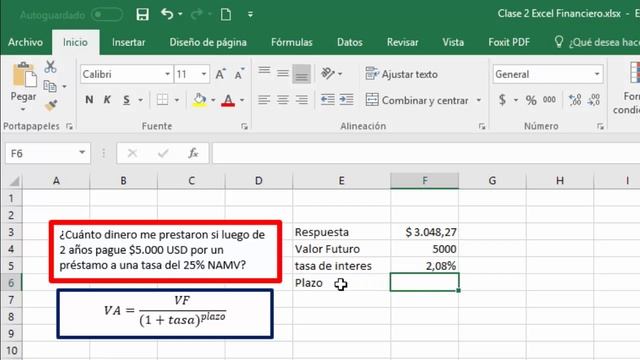Screen dimensions: 640x360
Task: Switch to the Foxit PDF tab
Action: [509, 42]
